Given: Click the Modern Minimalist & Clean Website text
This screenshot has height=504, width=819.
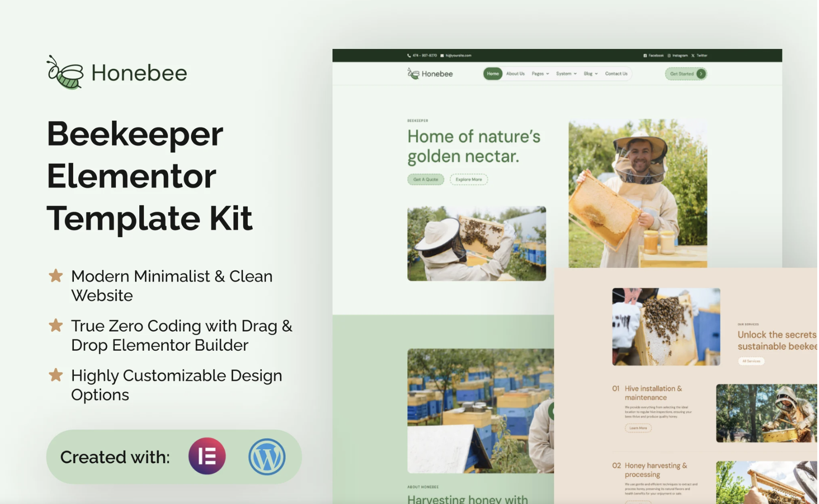Looking at the screenshot, I should (172, 286).
